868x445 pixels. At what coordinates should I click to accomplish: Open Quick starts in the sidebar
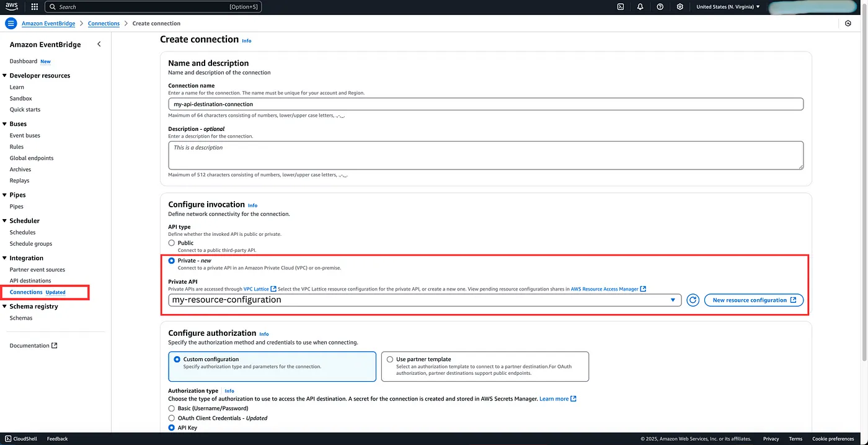pyautogui.click(x=25, y=110)
